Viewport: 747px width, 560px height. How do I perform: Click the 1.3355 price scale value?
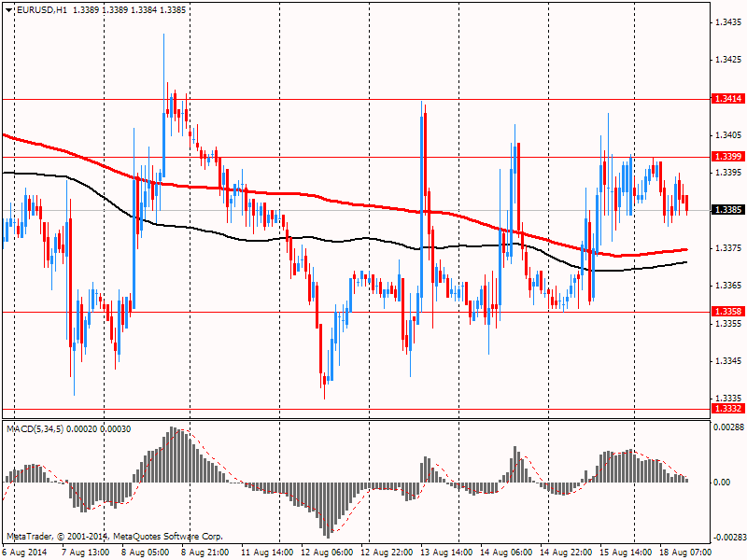click(x=728, y=324)
